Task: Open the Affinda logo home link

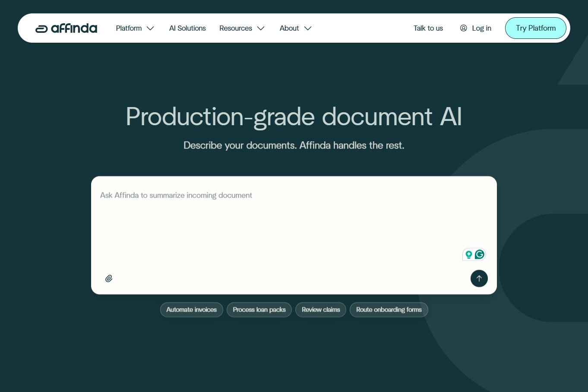Action: pyautogui.click(x=66, y=28)
